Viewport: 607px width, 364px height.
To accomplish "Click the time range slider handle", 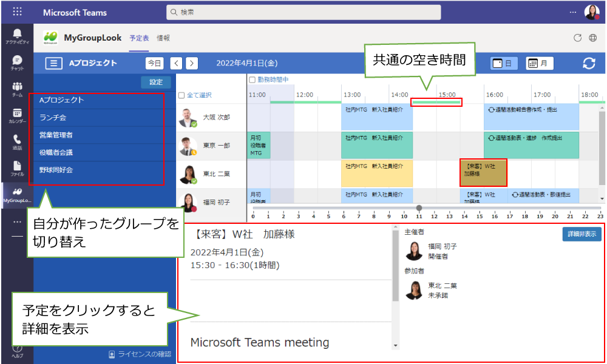I will click(419, 208).
